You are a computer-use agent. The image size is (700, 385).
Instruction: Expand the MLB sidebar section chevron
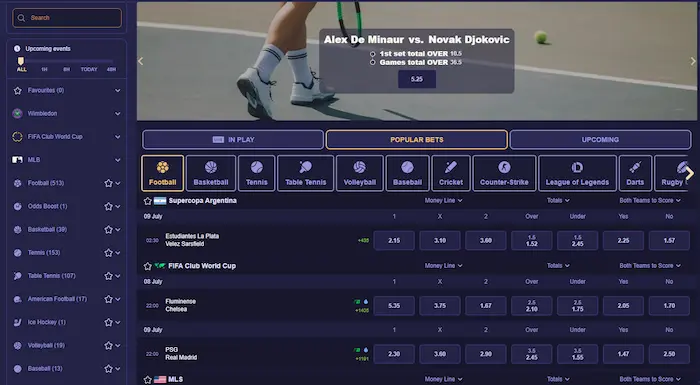coord(117,160)
